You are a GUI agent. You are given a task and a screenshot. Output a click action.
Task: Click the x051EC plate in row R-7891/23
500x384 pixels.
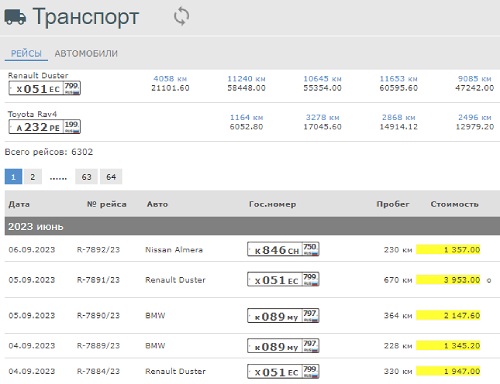[283, 279]
